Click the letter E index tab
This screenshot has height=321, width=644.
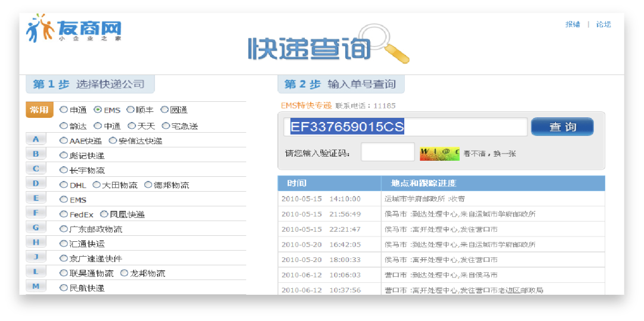point(36,198)
